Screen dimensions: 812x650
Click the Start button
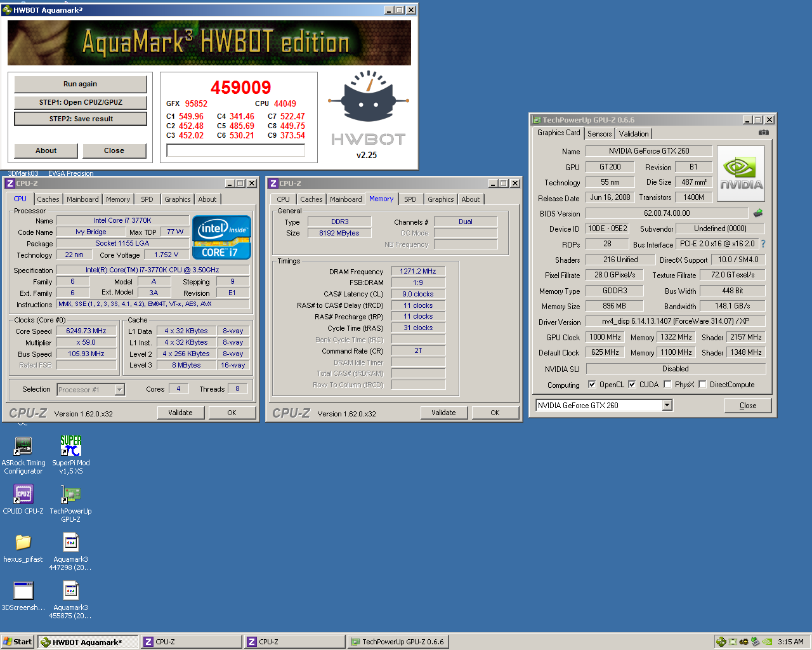coord(17,642)
